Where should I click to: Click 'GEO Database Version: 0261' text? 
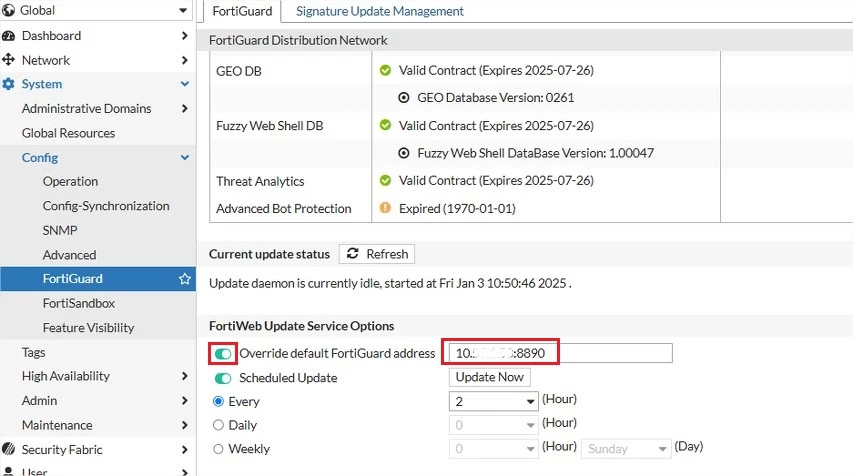496,98
